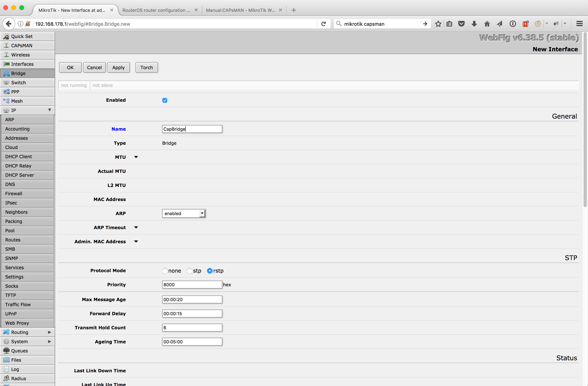The image size is (588, 386).
Task: Select the 'none' protocol mode
Action: pos(165,271)
